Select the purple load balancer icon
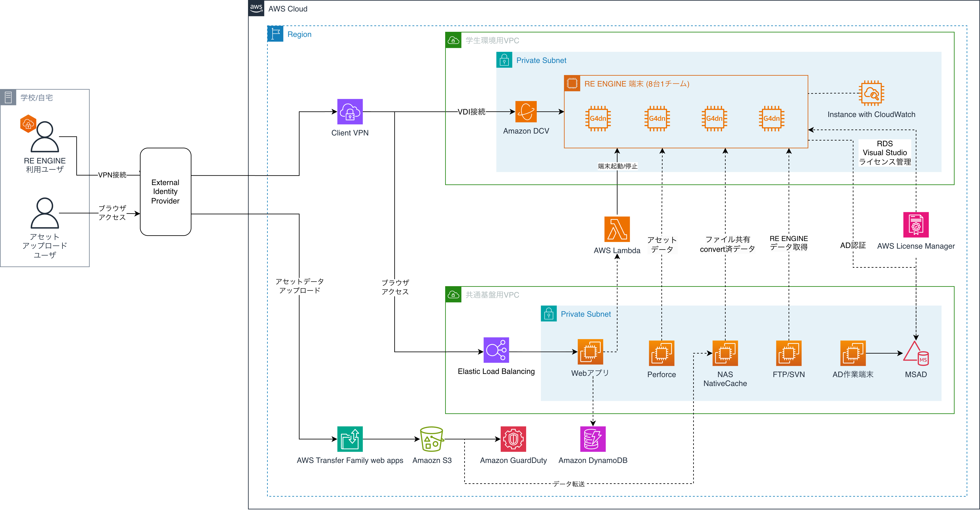Screen dimensions: 980x510 496,350
